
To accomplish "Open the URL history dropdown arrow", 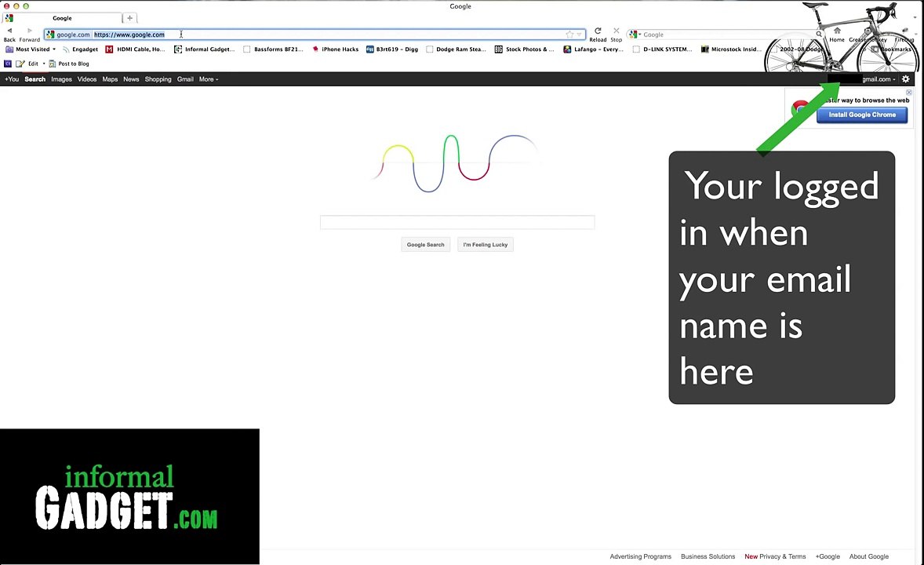I will (x=580, y=35).
